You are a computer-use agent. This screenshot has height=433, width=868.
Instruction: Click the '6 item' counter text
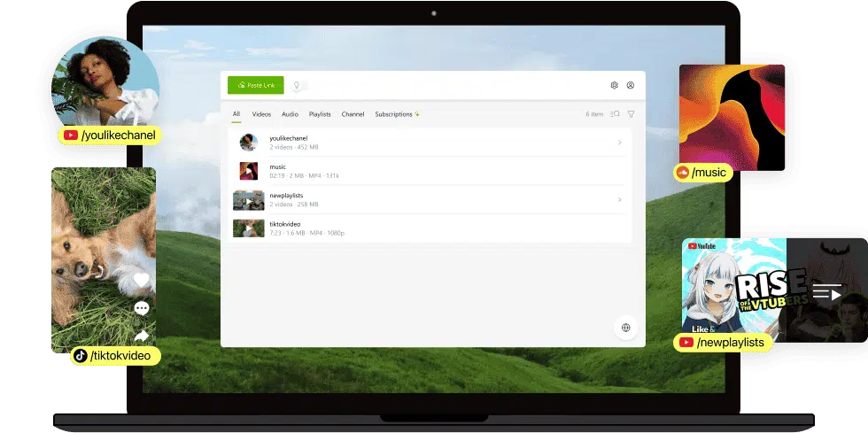(x=594, y=114)
